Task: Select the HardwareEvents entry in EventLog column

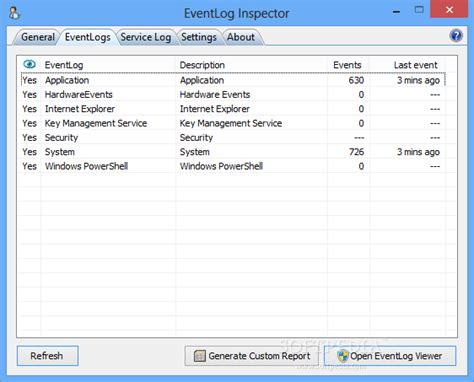Action: pos(79,95)
